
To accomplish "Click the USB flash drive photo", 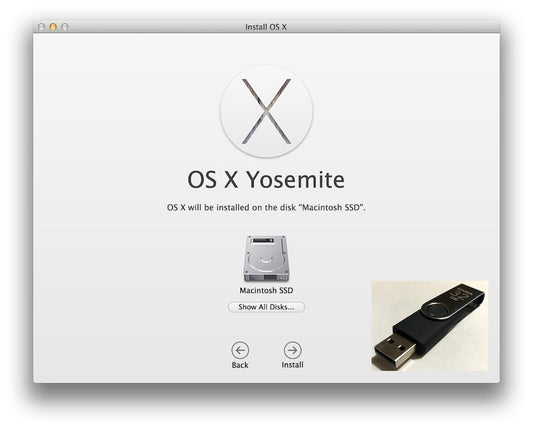I will (430, 326).
